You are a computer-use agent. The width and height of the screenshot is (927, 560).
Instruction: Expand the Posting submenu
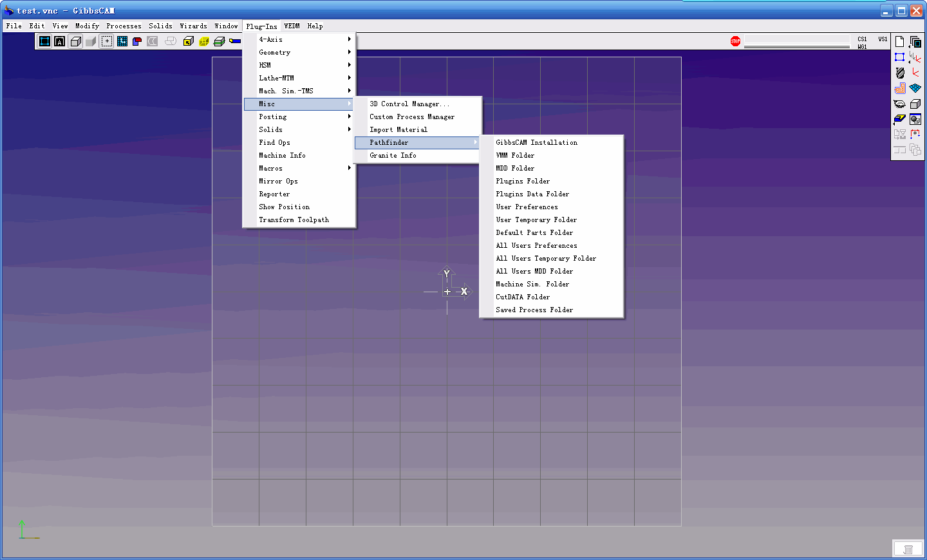(299, 117)
